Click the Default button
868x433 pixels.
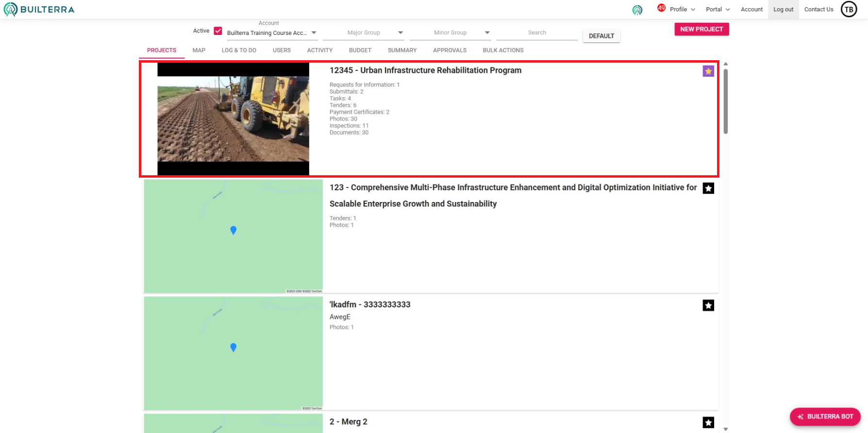coord(601,36)
